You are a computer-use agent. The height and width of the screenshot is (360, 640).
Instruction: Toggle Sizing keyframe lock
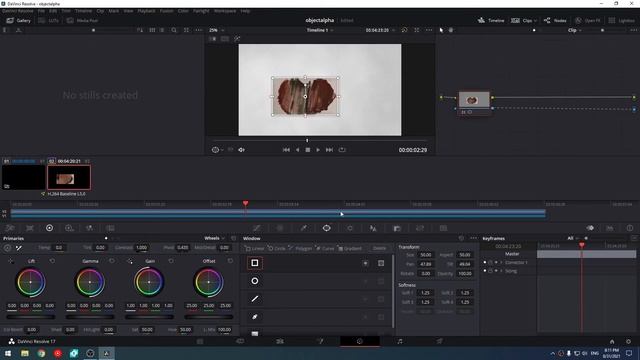click(490, 271)
